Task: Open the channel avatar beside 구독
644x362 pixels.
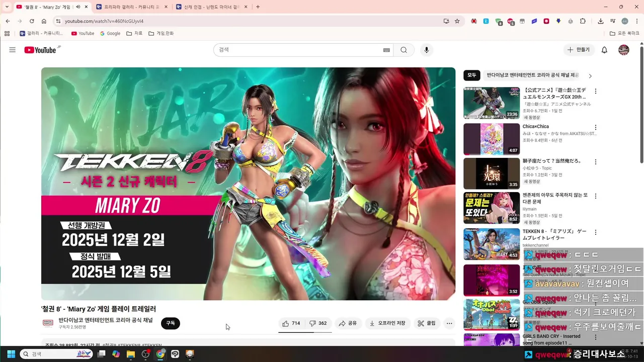Action: pyautogui.click(x=48, y=323)
